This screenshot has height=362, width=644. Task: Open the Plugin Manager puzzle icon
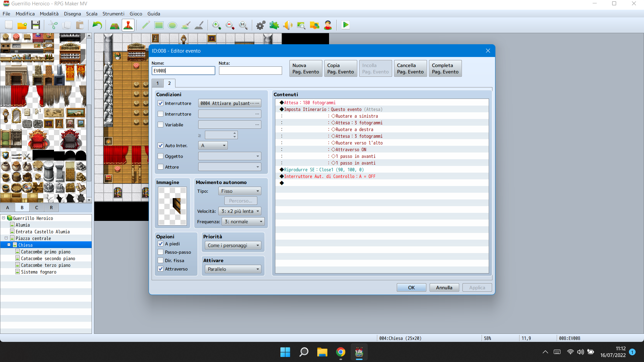(x=274, y=25)
